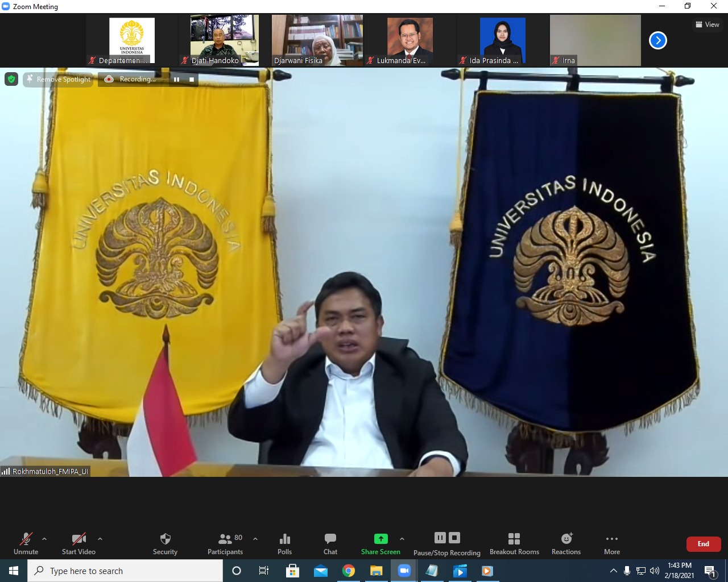Click the red End button
Screen dimensions: 728x582
tap(703, 544)
